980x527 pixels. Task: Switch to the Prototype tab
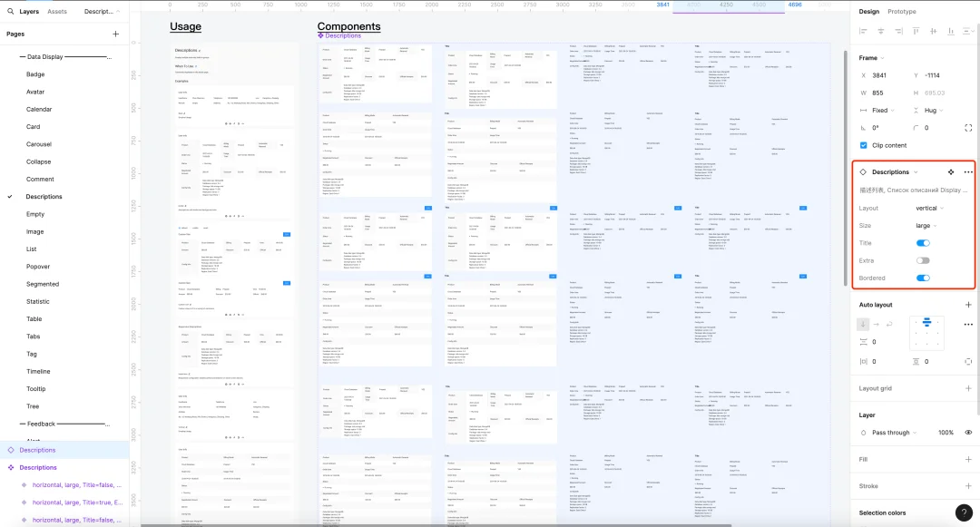(901, 11)
